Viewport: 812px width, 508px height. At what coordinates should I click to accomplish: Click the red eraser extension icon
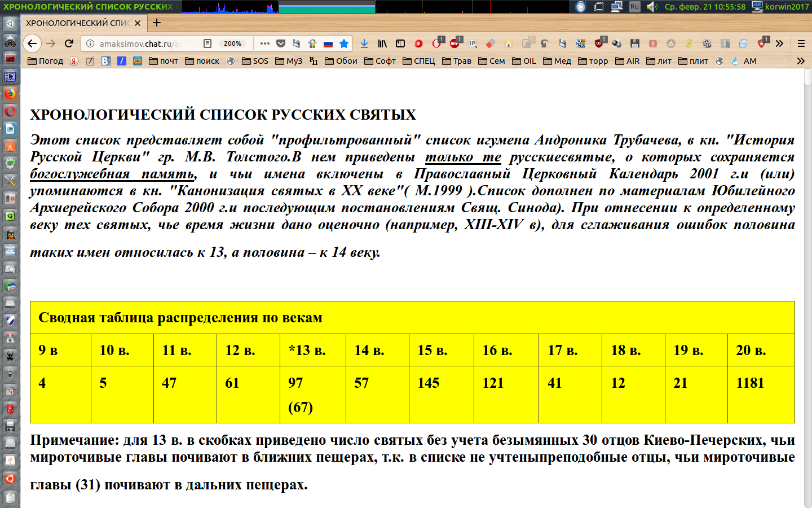pyautogui.click(x=491, y=43)
